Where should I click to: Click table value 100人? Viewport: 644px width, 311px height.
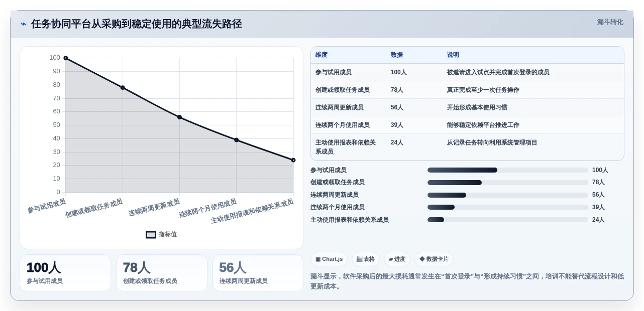click(399, 72)
